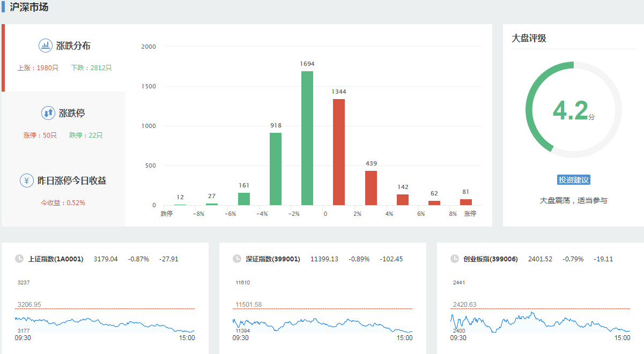Click the green bar labeled 918
This screenshot has height=354, width=644.
click(276, 169)
